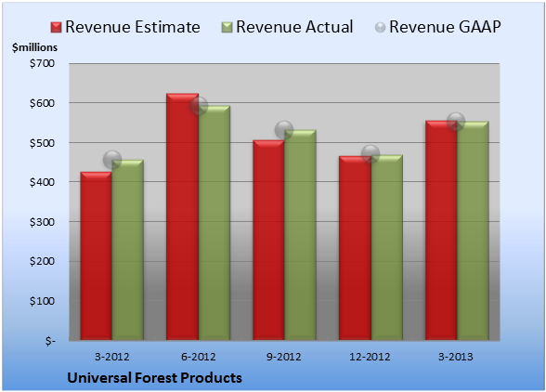Select the green actual bar for 6-2012
This screenshot has height=392, width=546.
click(x=214, y=223)
